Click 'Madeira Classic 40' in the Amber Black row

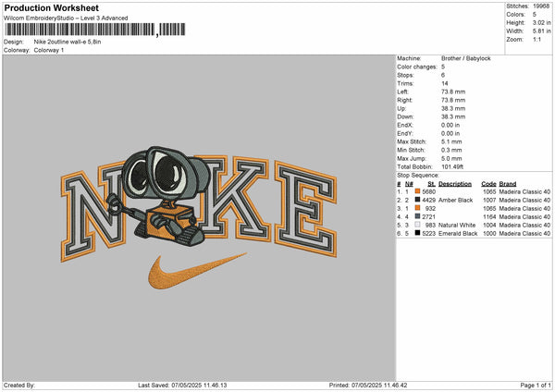coord(524,201)
